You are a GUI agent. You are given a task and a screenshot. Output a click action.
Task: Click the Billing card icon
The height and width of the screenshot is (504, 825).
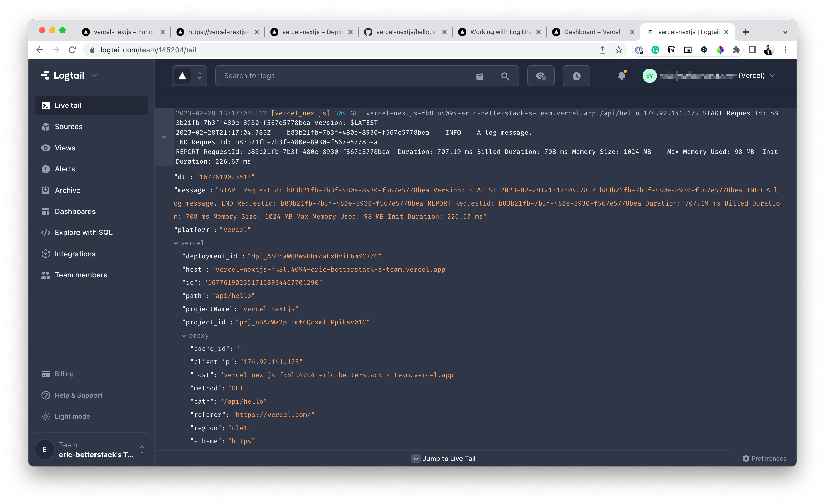(45, 374)
